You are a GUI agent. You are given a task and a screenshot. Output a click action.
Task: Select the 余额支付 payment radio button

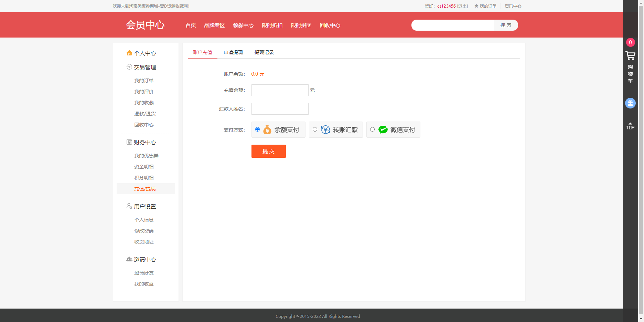pos(257,129)
